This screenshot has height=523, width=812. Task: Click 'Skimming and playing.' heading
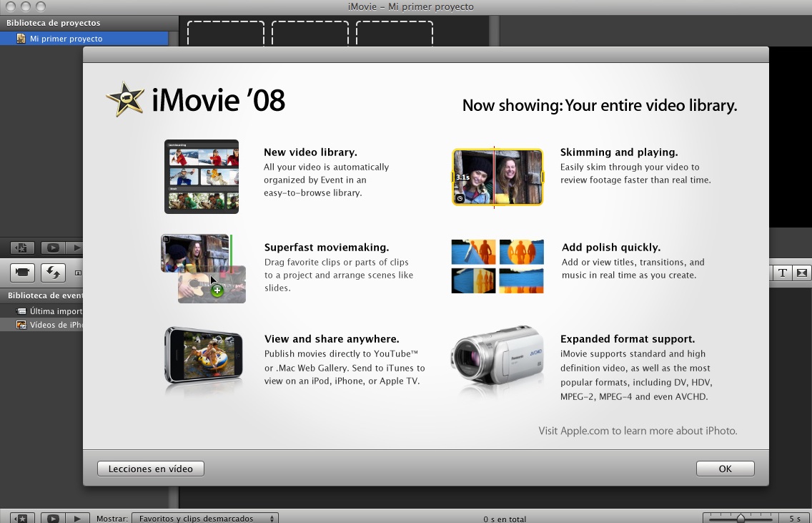619,152
